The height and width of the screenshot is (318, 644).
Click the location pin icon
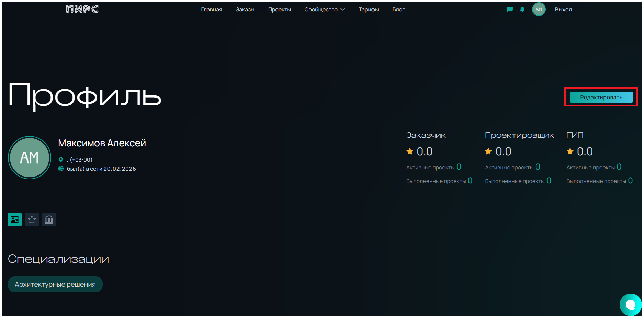[61, 160]
